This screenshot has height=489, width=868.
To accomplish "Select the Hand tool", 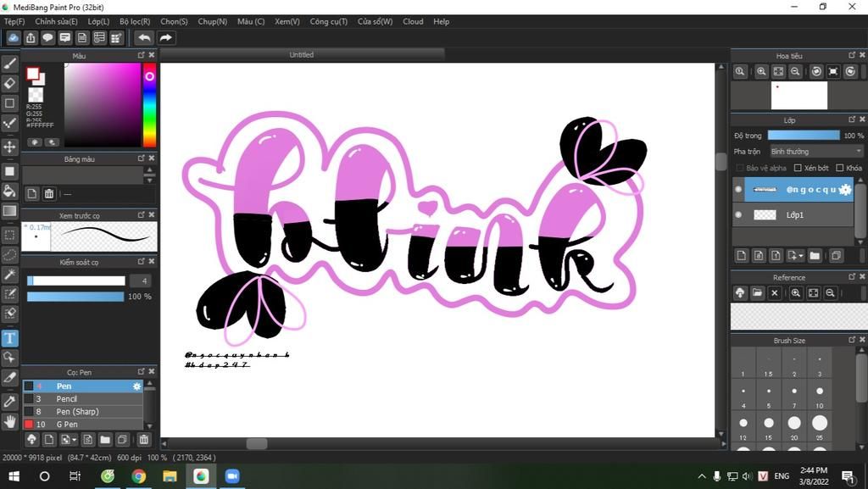I will 9,422.
